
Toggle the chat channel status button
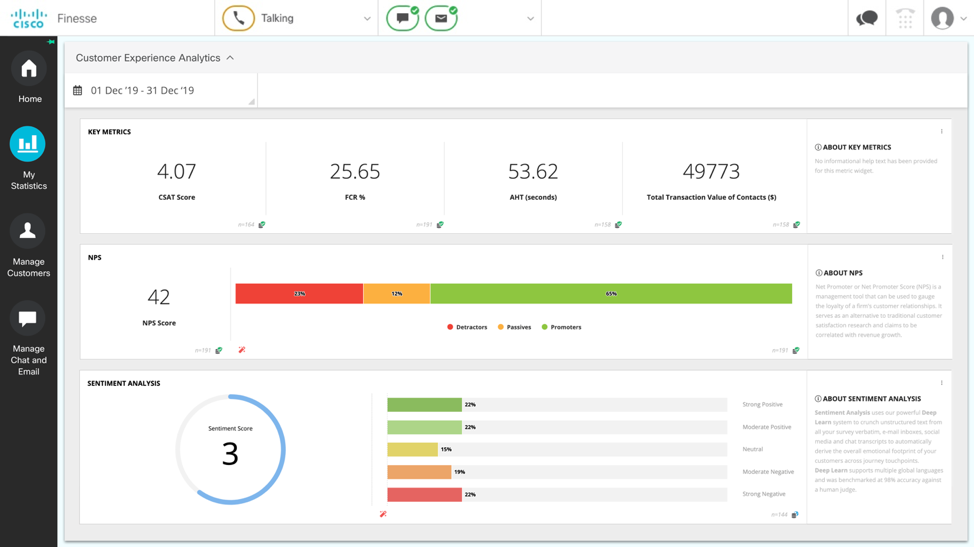[402, 18]
